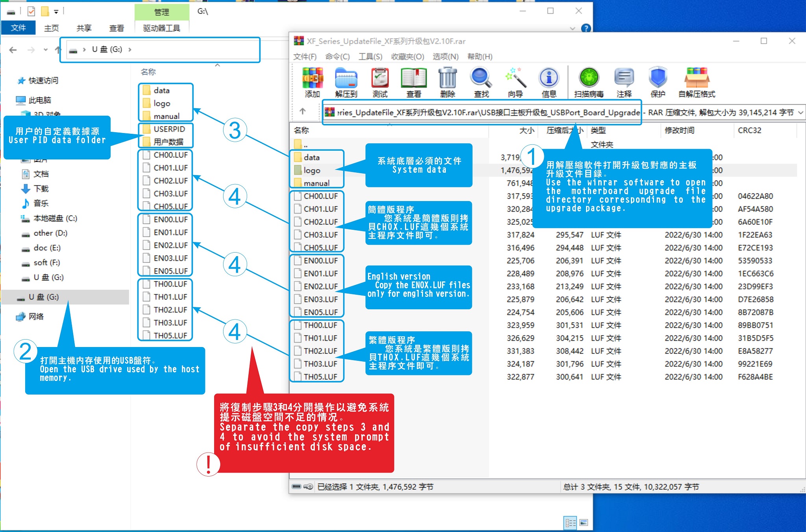Open the WinRAR Options (选项) menu

pyautogui.click(x=445, y=57)
